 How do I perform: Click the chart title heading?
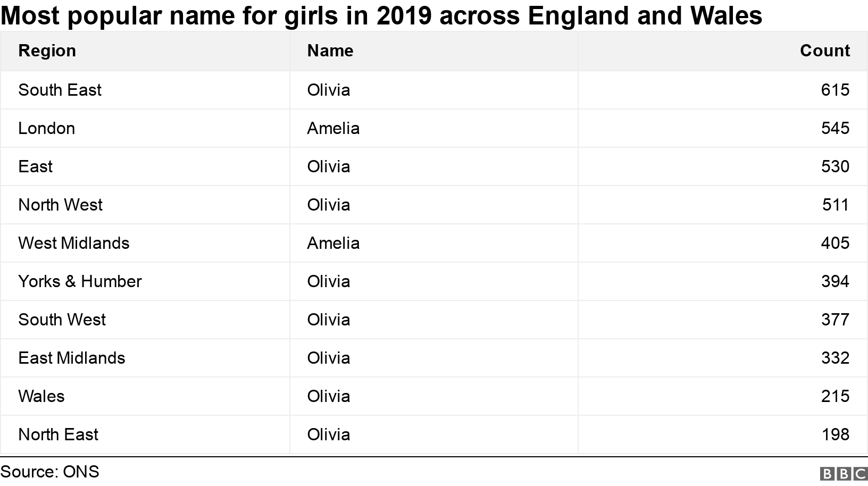[x=381, y=16]
